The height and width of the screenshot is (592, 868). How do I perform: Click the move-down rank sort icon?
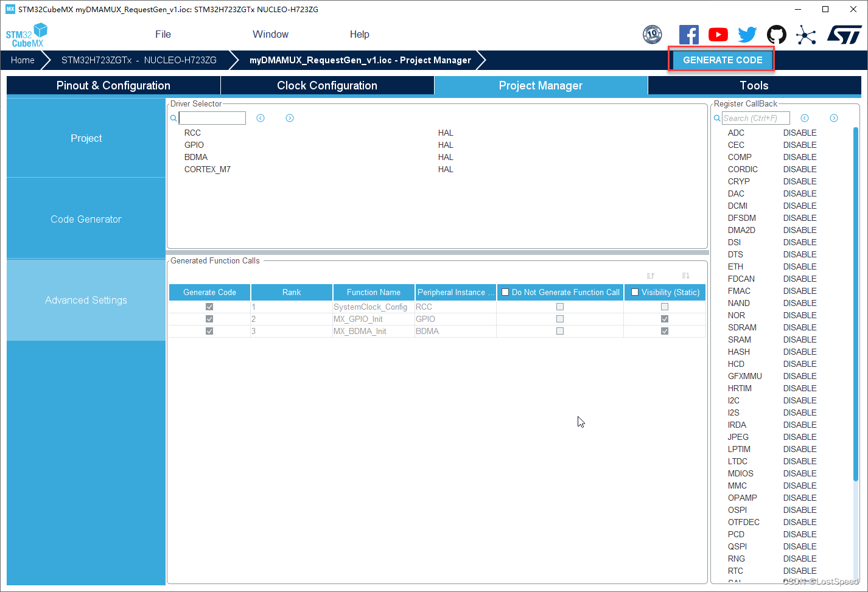coord(685,276)
